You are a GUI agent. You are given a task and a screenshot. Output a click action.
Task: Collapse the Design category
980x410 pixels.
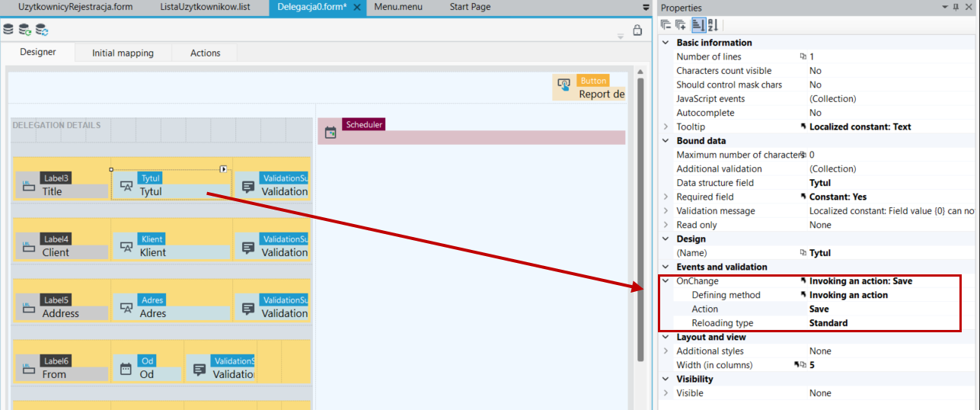(x=666, y=239)
